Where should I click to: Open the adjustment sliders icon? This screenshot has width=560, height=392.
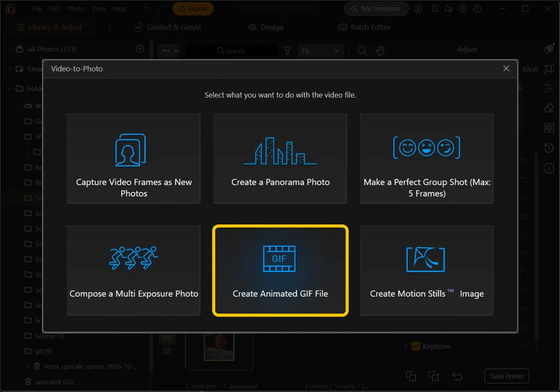pyautogui.click(x=549, y=88)
